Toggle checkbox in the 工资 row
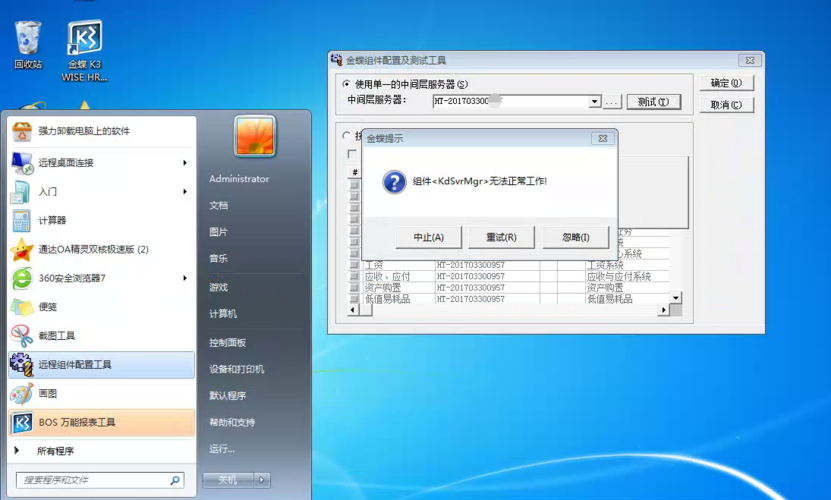 [354, 265]
